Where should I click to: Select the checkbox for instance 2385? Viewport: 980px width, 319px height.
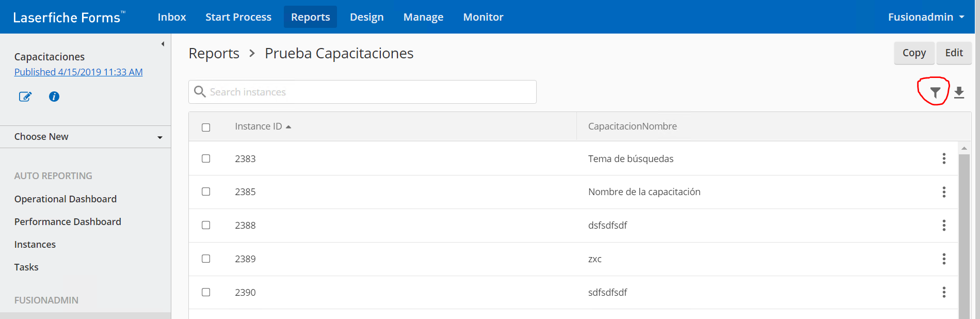206,192
